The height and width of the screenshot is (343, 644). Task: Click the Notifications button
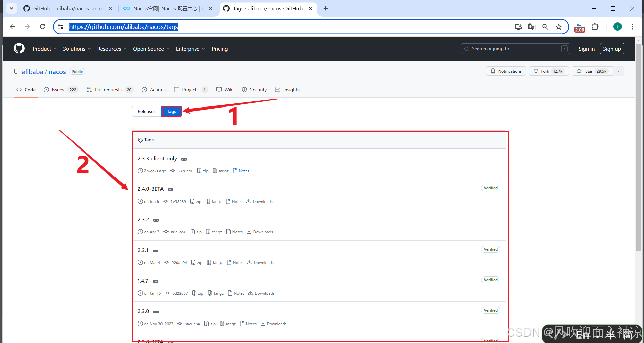click(x=506, y=71)
